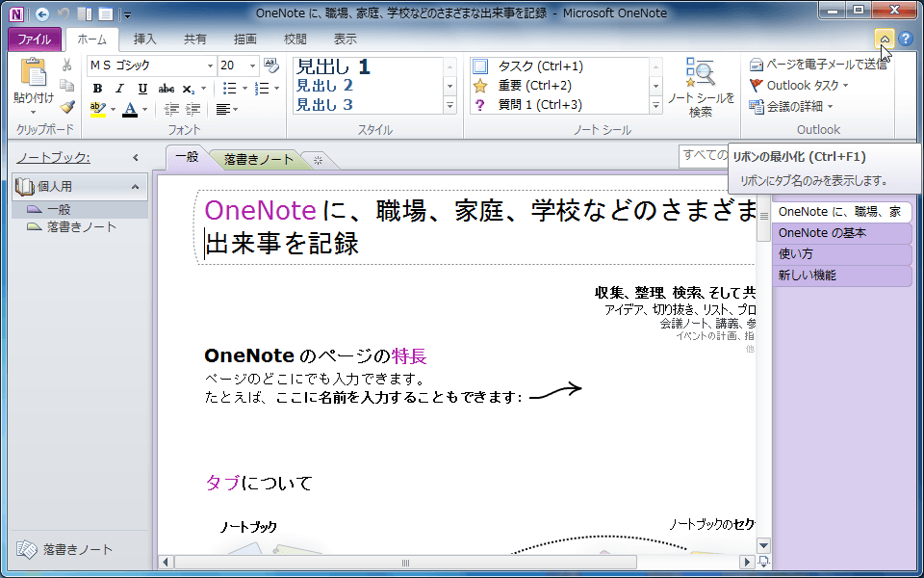
Task: Select 落書きノート section in notebook tree
Action: pos(81,227)
